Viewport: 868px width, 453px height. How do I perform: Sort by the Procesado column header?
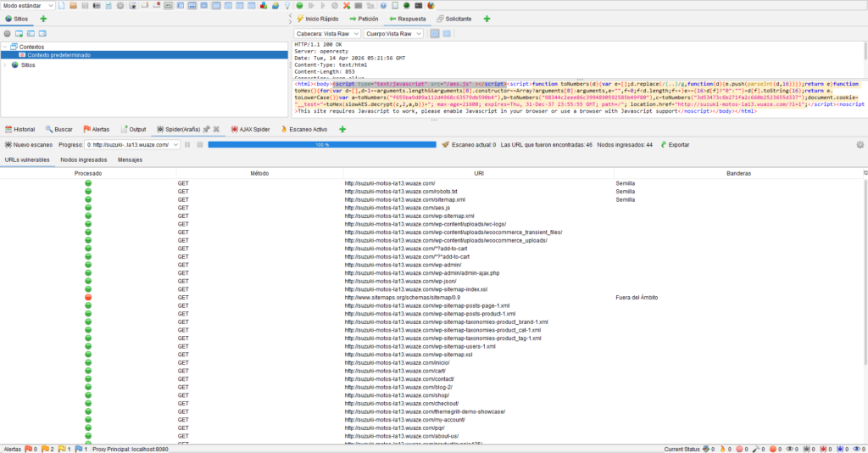[x=88, y=173]
